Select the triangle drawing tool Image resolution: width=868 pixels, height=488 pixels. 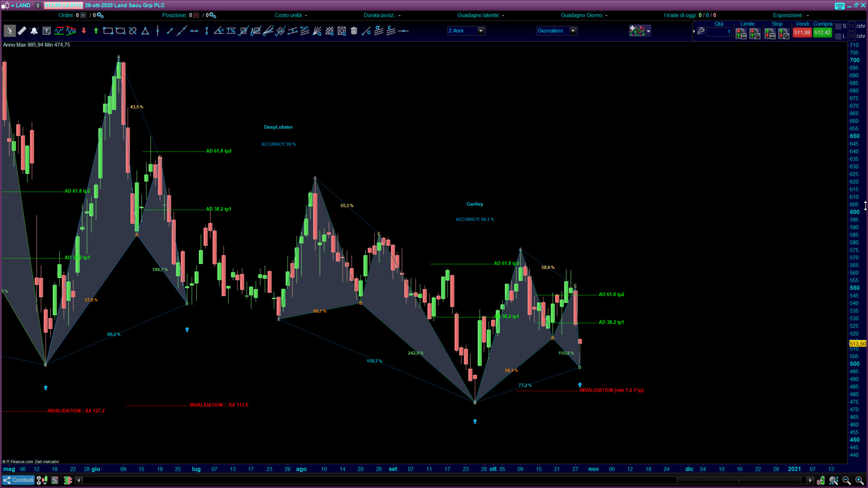(145, 31)
